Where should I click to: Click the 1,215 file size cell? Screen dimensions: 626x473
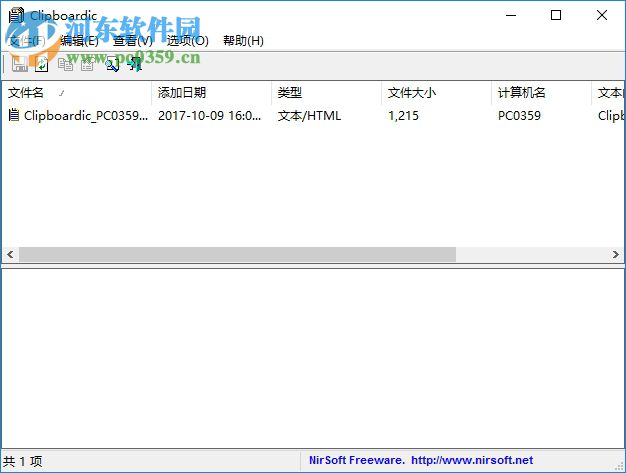pos(403,115)
